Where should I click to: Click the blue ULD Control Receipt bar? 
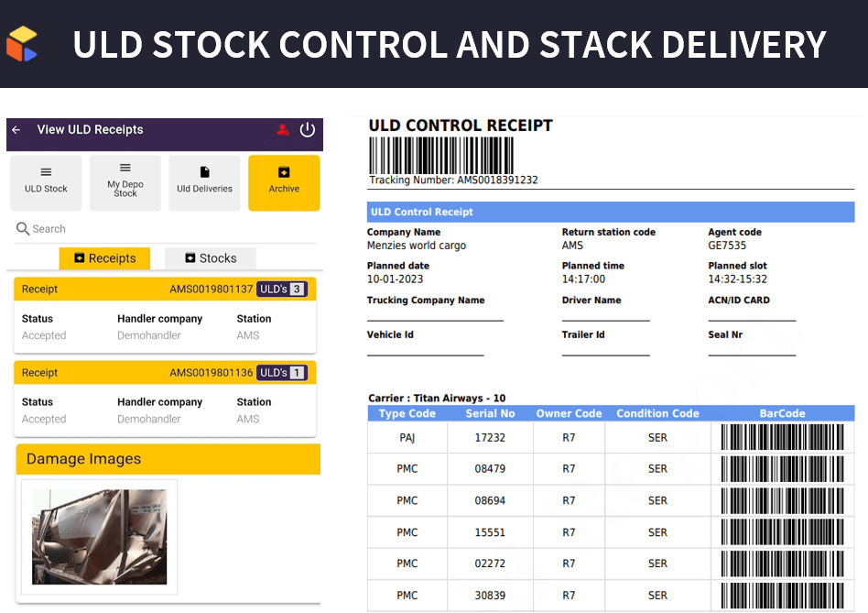coord(611,212)
